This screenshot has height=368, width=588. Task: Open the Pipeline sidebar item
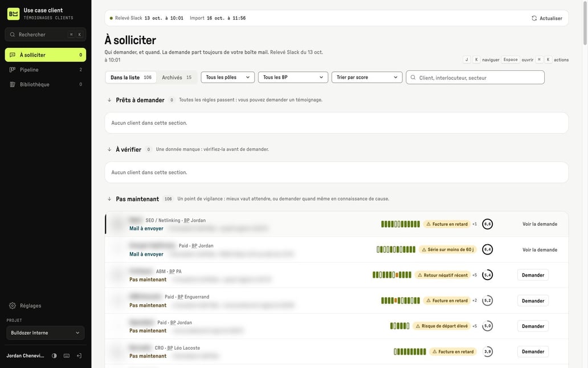46,70
